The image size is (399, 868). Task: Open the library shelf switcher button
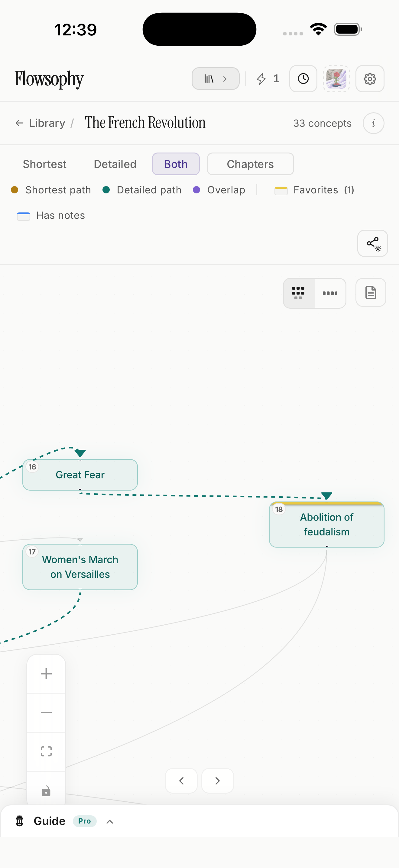[x=215, y=79]
